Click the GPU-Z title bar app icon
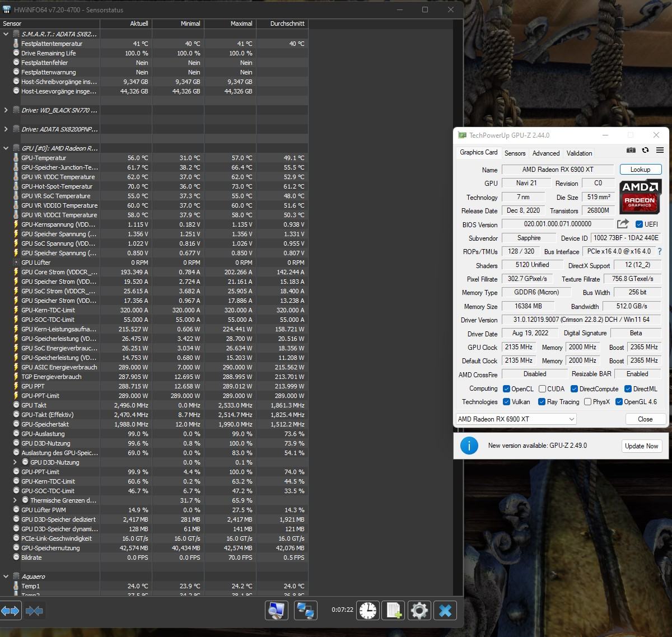This screenshot has width=672, height=637. pos(462,135)
